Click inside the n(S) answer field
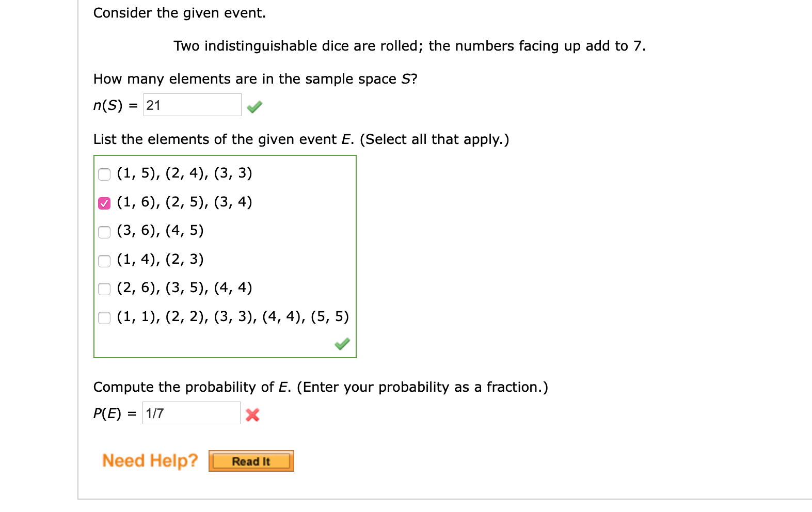812x512 pixels. (x=191, y=105)
